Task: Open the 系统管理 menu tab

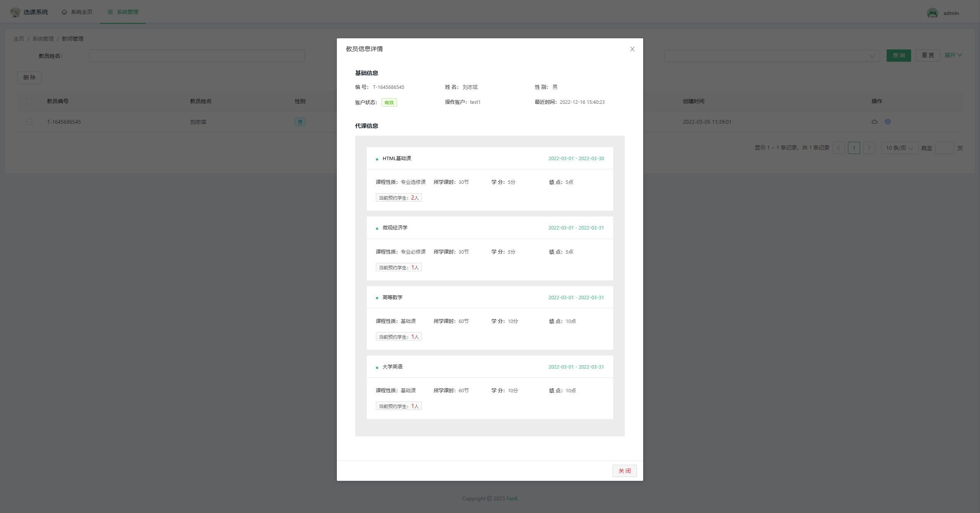Action: (x=123, y=12)
